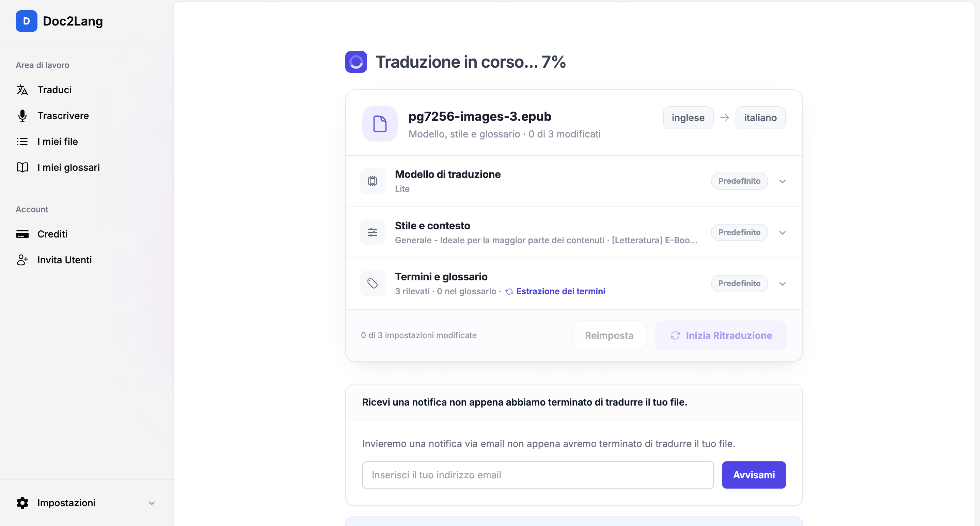This screenshot has height=526, width=980.
Task: Click Predefinito badge for Stile e contesto
Action: point(739,232)
